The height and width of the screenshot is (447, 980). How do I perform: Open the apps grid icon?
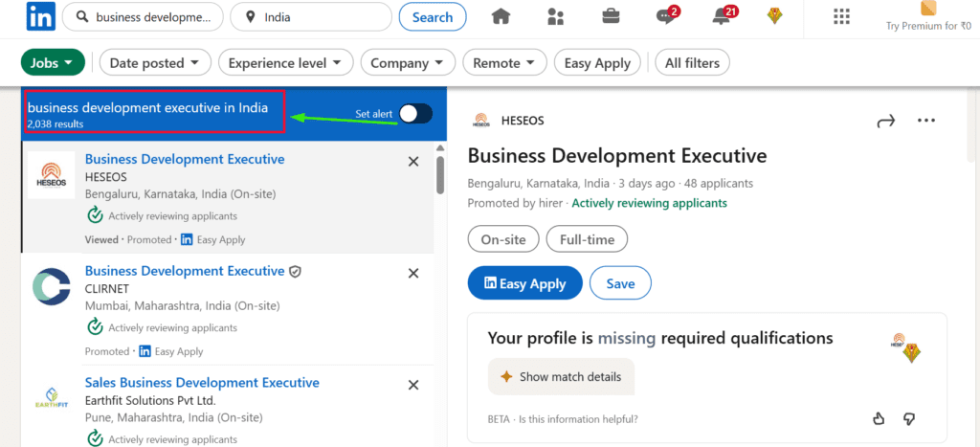click(x=842, y=17)
